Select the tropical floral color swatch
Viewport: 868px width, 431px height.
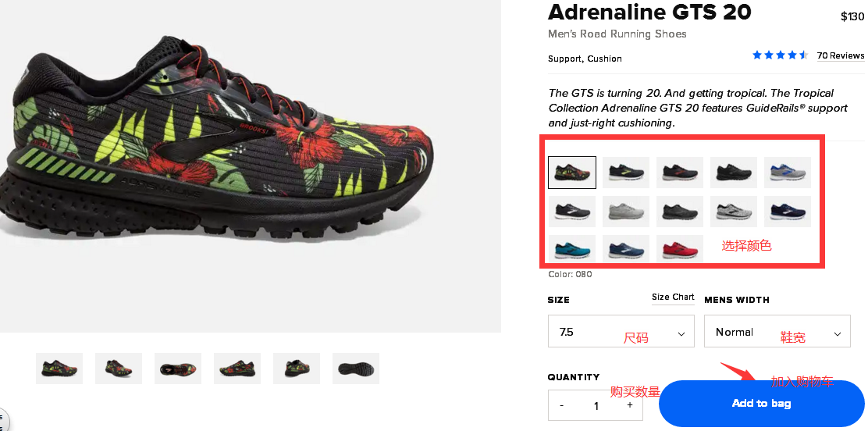tap(572, 173)
